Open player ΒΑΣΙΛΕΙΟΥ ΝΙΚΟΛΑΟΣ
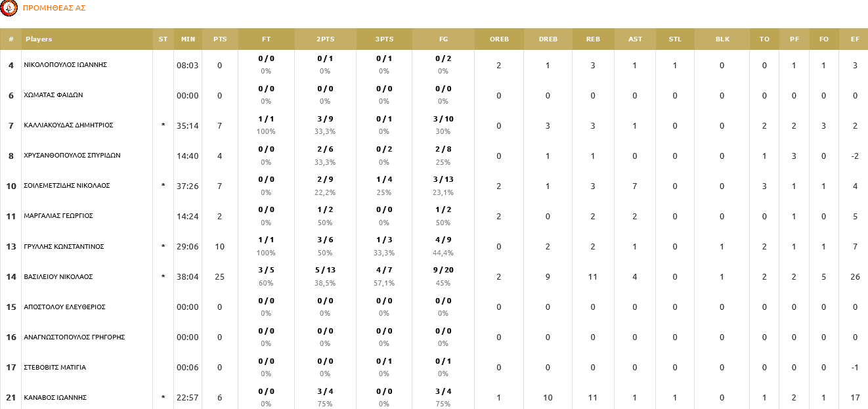Image resolution: width=868 pixels, height=409 pixels. pyautogui.click(x=58, y=277)
